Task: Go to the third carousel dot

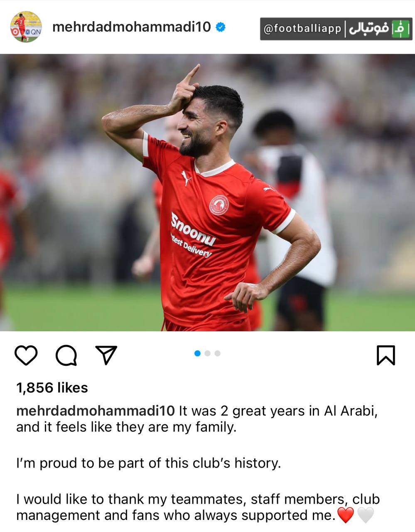Action: coord(217,353)
